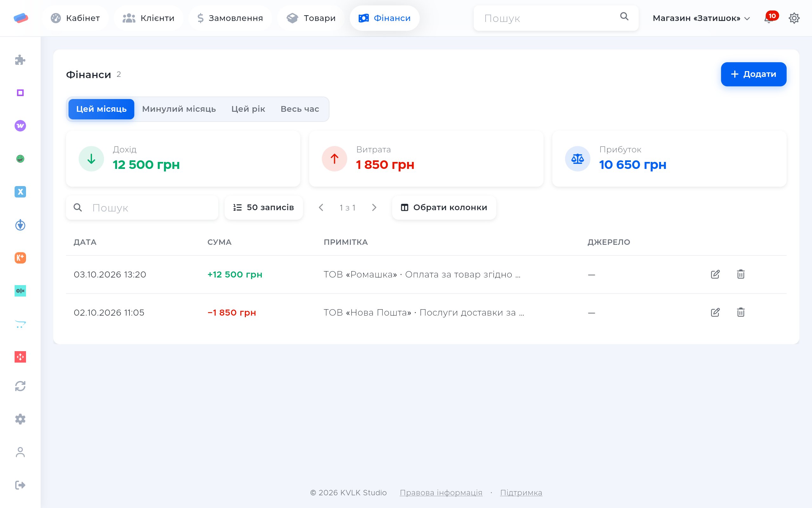Click the ДЖЕРЕЛО column header

pos(609,242)
